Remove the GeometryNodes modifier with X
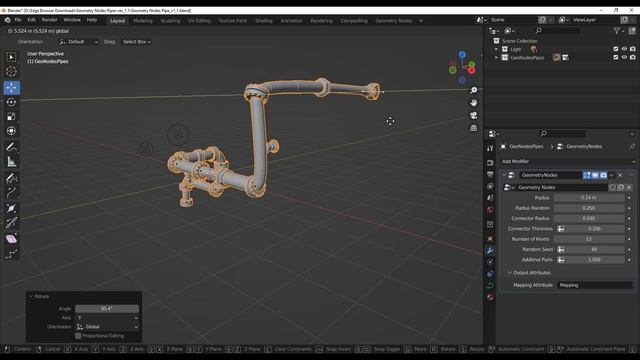Viewport: 640px width, 360px height. pos(620,175)
